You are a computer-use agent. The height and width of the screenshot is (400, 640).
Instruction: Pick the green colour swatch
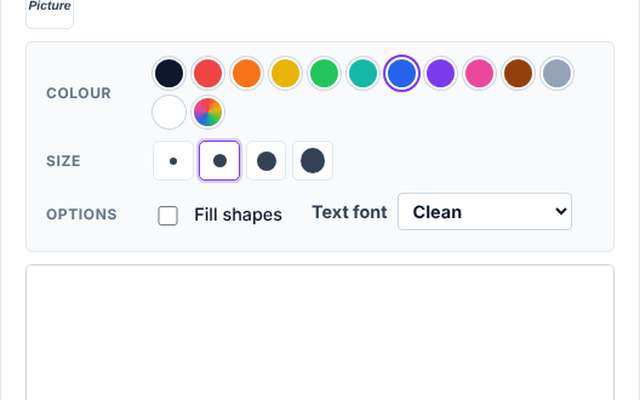324,73
